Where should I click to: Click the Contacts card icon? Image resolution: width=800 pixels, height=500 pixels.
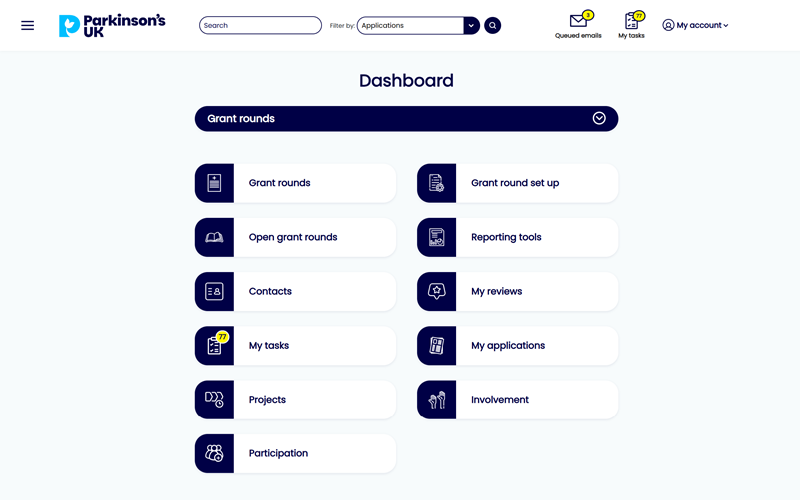[214, 291]
